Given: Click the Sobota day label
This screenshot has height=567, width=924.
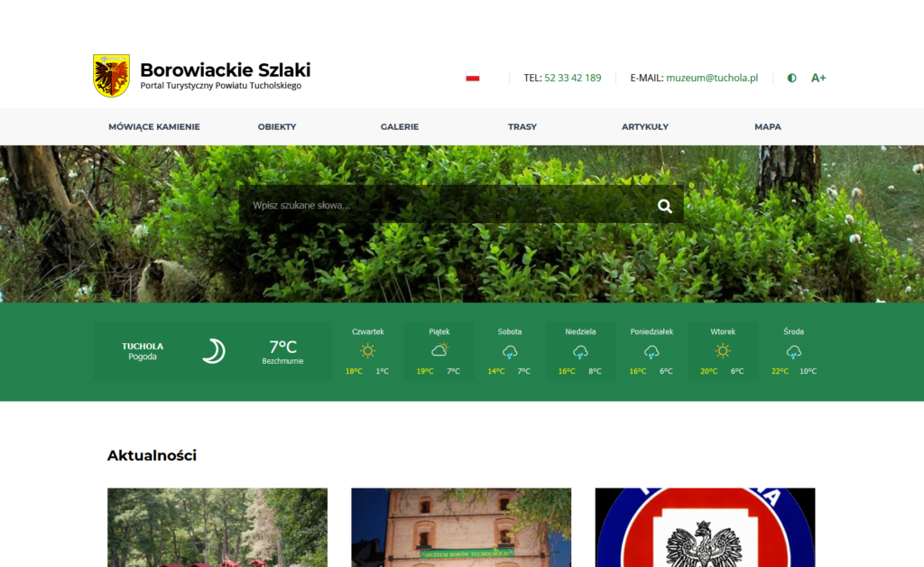Looking at the screenshot, I should click(510, 332).
